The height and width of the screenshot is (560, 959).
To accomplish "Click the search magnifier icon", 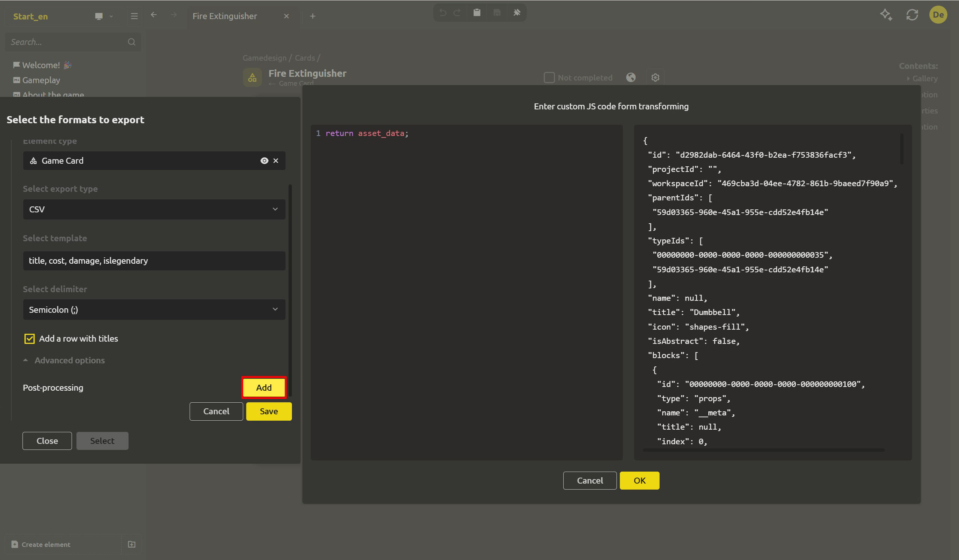I will point(132,42).
